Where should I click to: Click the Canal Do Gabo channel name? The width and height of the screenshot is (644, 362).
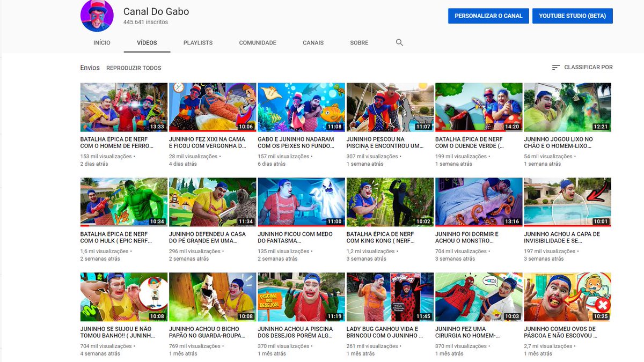(156, 11)
